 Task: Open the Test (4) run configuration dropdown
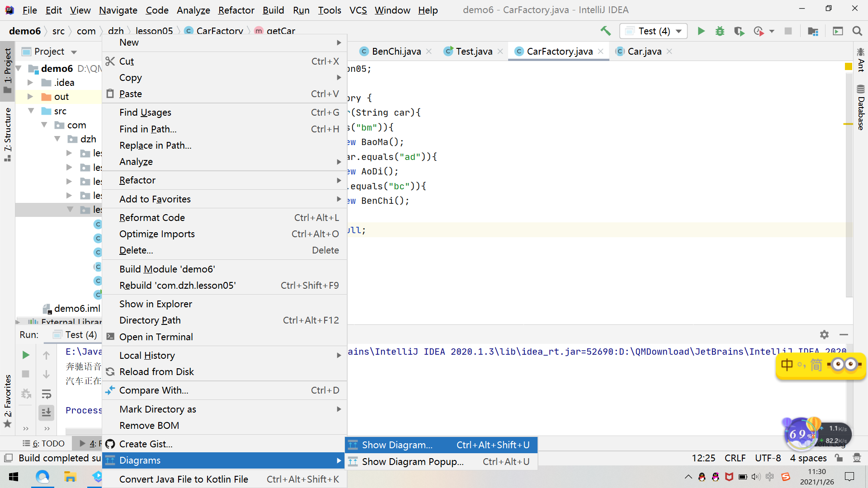tap(653, 31)
